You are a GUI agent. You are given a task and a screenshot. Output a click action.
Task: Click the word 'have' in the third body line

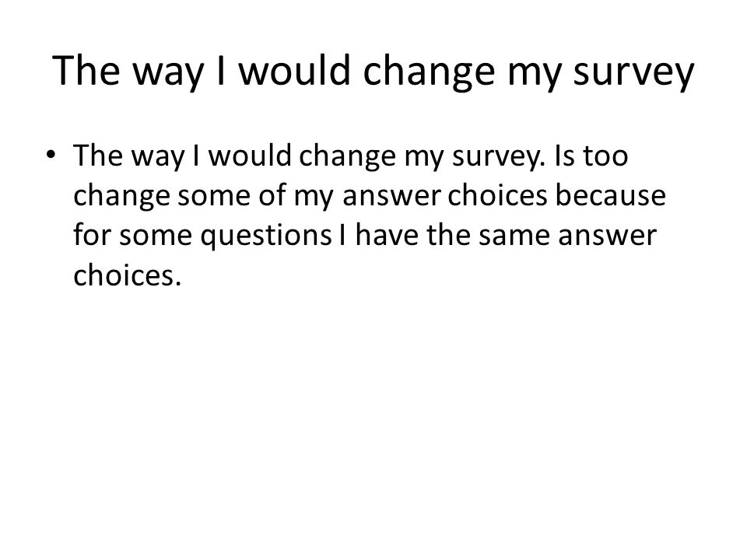pos(387,235)
